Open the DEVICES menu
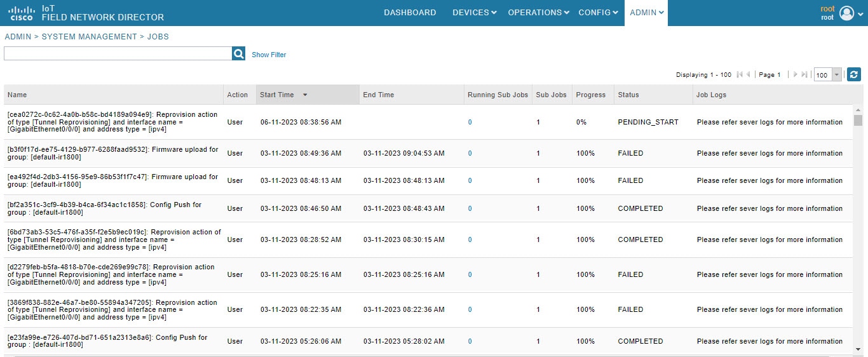 click(474, 13)
